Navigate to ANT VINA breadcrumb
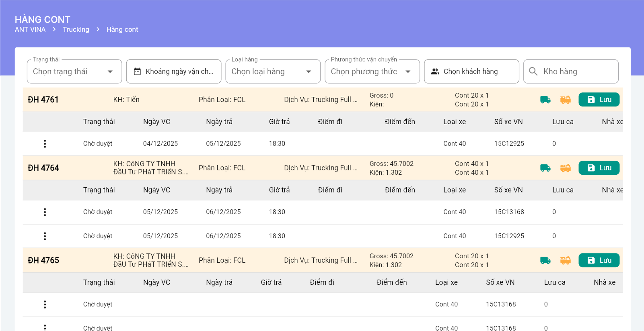This screenshot has height=331, width=644. click(30, 29)
